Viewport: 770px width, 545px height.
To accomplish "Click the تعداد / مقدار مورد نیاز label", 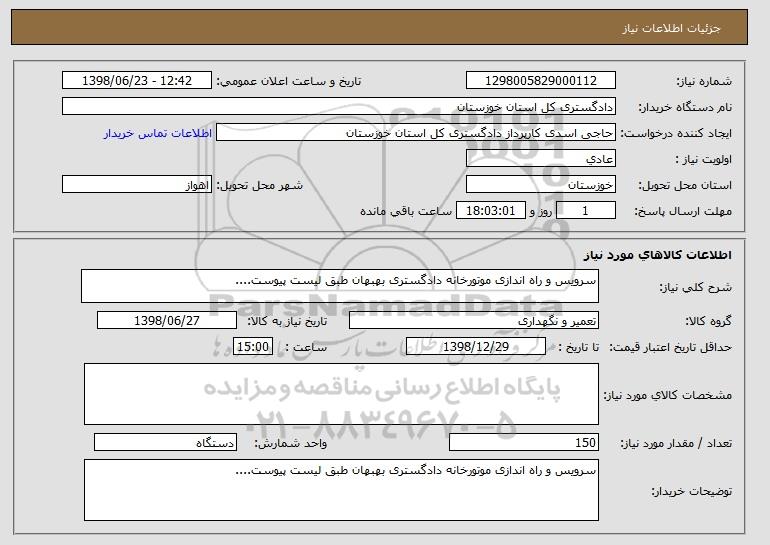I will 676,443.
